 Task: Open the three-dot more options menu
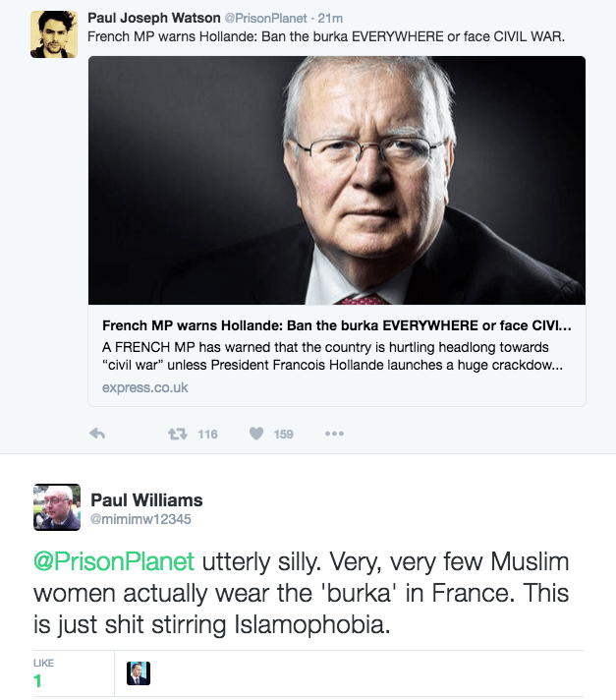point(334,434)
